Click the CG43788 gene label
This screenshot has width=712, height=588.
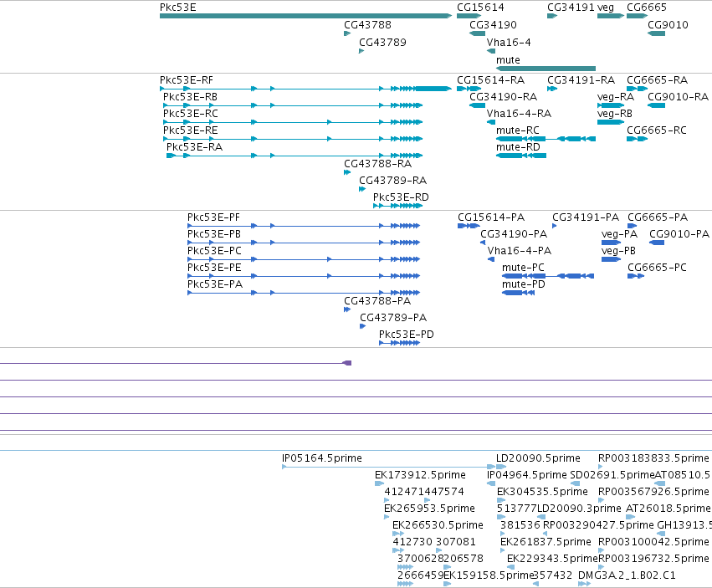click(x=367, y=25)
